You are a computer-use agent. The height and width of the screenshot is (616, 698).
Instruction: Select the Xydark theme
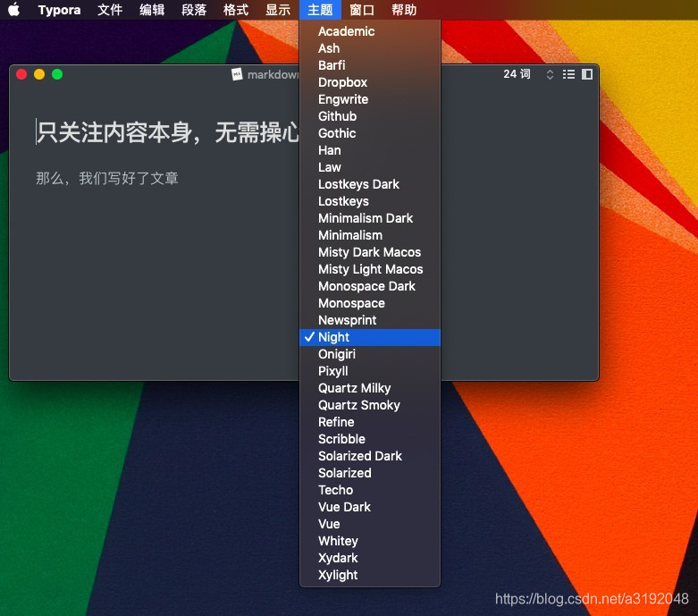(370, 558)
